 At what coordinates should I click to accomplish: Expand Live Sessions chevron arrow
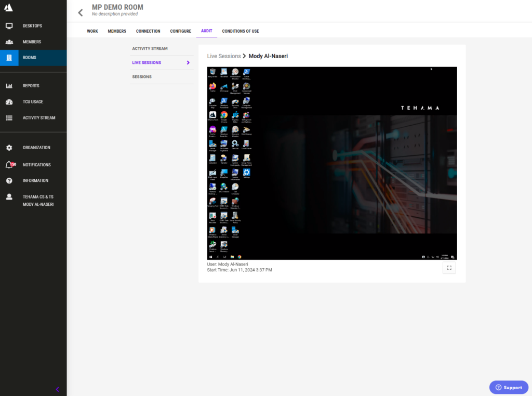click(188, 63)
